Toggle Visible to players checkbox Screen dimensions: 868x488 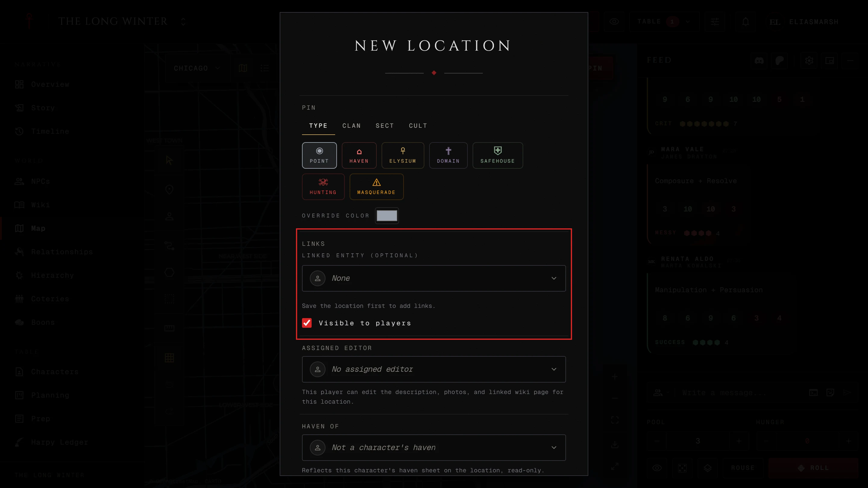click(307, 323)
